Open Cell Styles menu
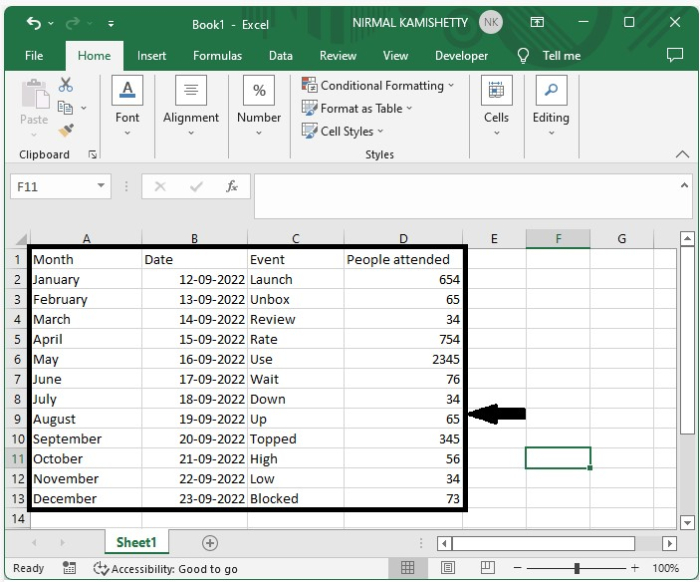Screen dimensions: 700x582 tap(342, 131)
